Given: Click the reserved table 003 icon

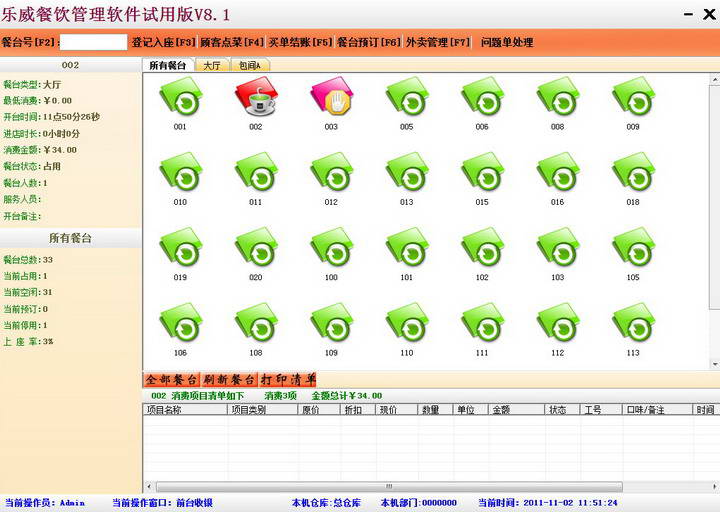Looking at the screenshot, I should 331,100.
